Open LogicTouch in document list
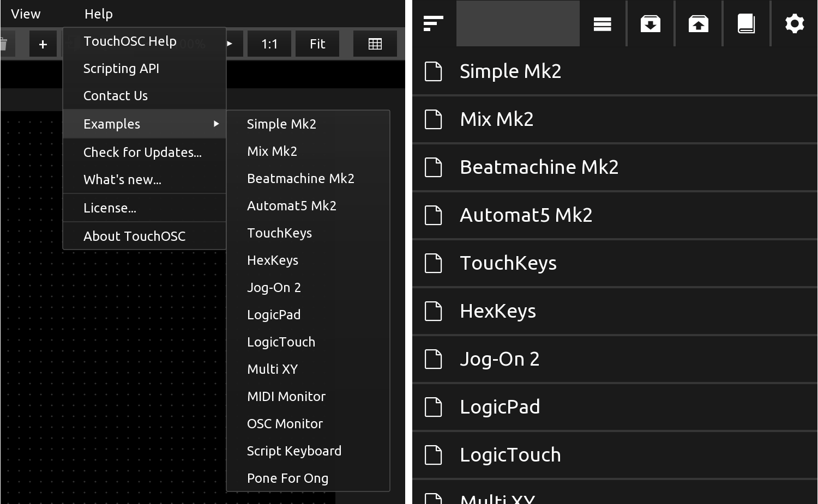Image resolution: width=818 pixels, height=504 pixels. coord(615,455)
